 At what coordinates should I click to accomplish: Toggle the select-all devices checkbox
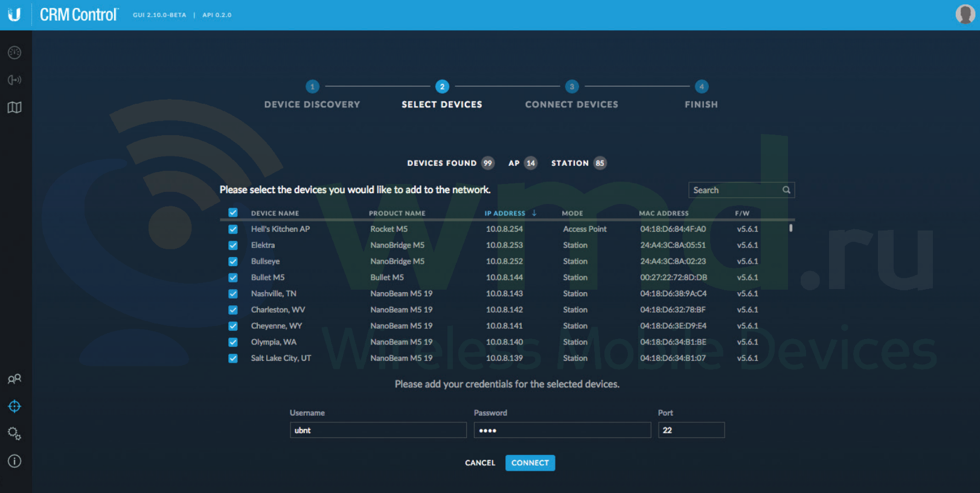233,212
